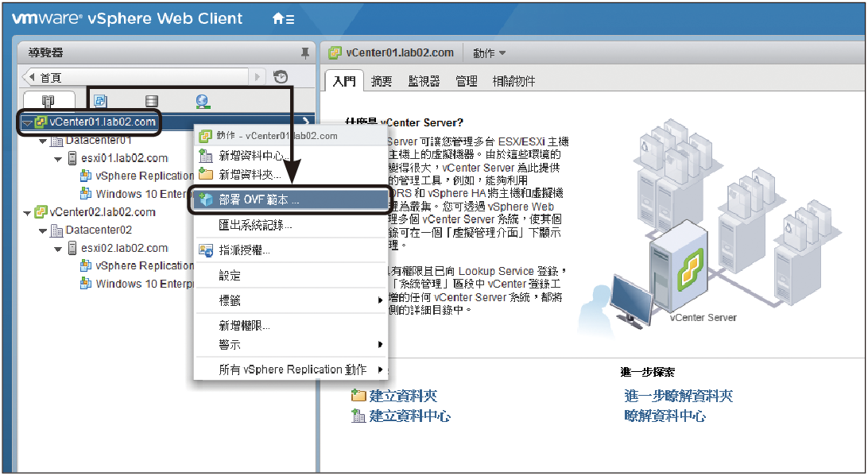Click the 新增資料夾 folder icon in menu
Screen dimensions: 868x476
coord(206,174)
